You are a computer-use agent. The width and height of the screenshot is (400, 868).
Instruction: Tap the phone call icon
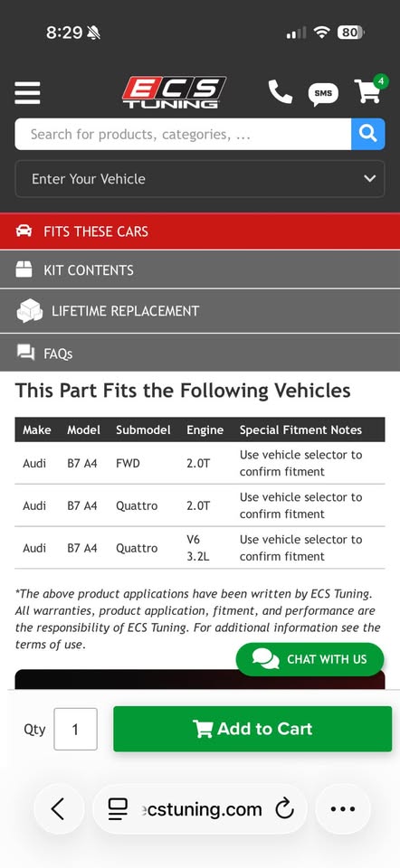pyautogui.click(x=281, y=92)
